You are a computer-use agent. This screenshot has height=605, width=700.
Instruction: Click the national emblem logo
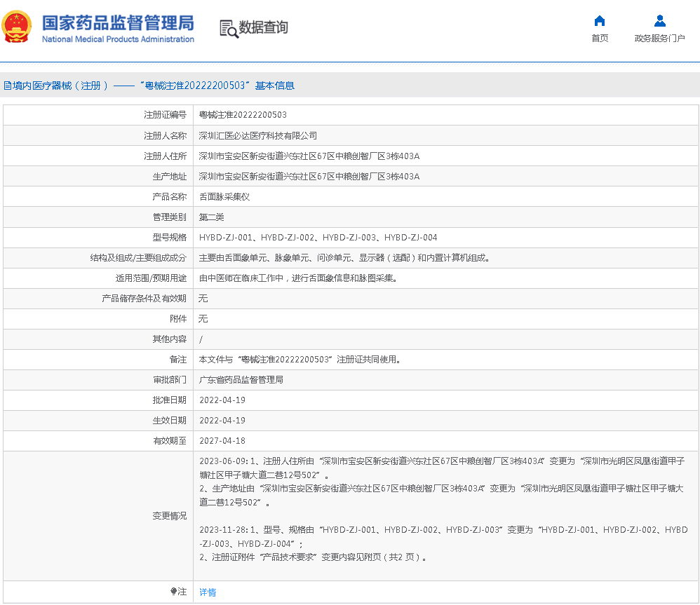[17, 27]
